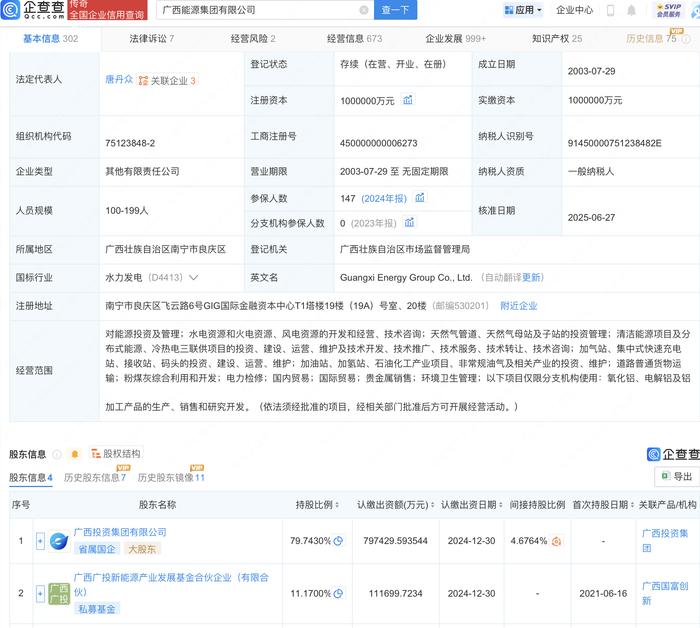
Task: Open the pie chart icon for 11.1700%
Action: [338, 594]
